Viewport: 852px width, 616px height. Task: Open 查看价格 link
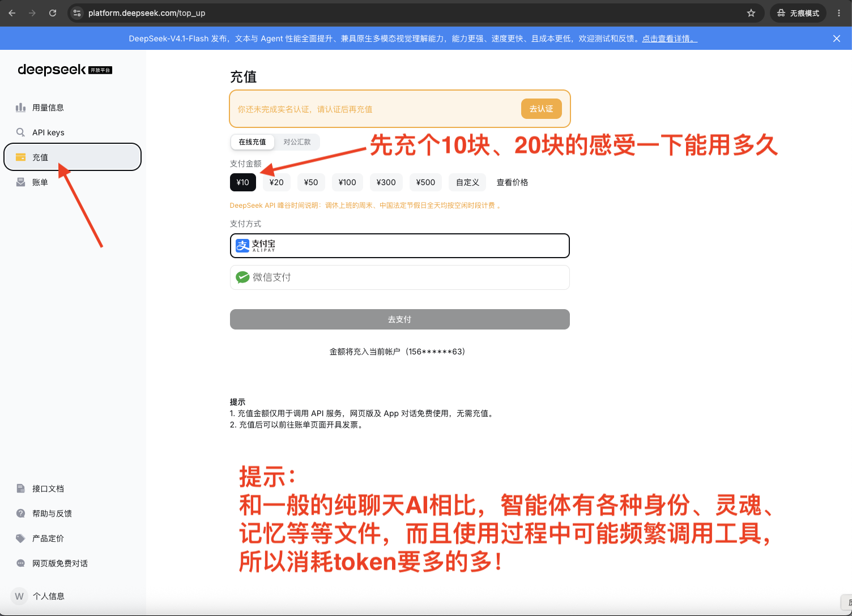coord(512,182)
